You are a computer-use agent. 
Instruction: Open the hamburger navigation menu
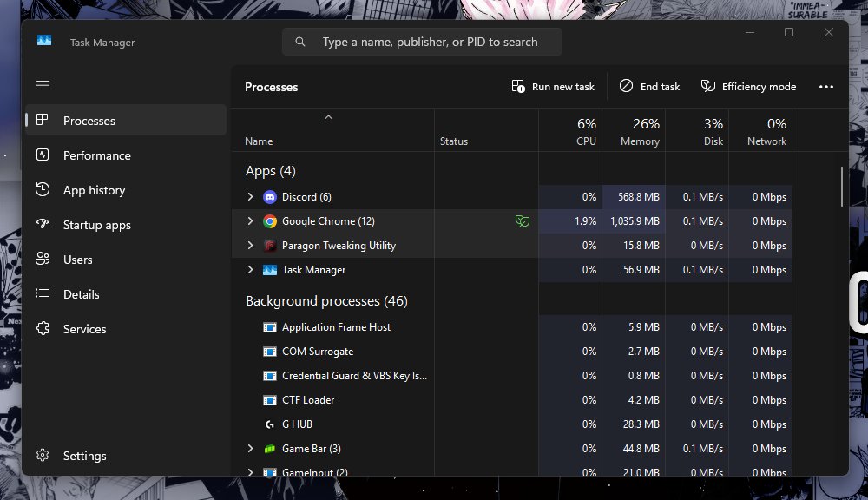(43, 85)
